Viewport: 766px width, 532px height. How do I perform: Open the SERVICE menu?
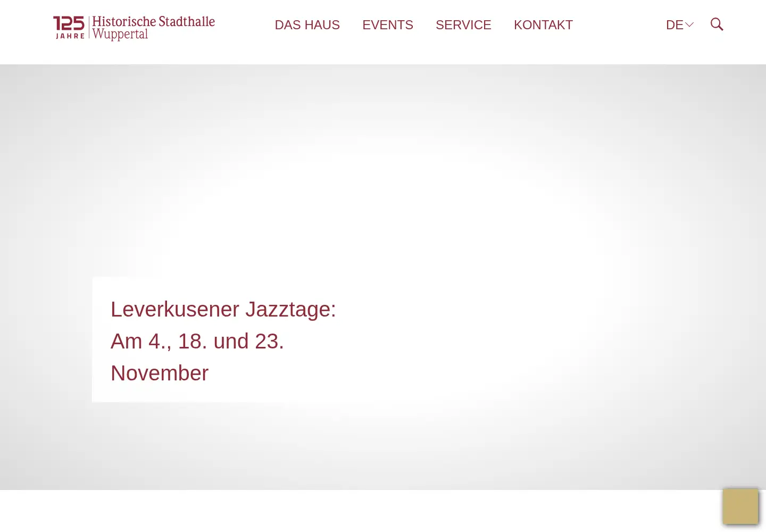click(463, 25)
